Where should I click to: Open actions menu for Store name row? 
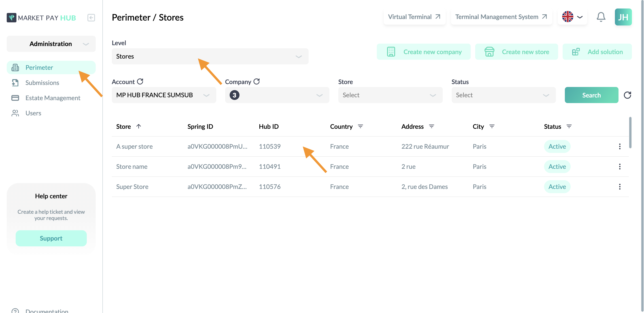click(x=619, y=167)
